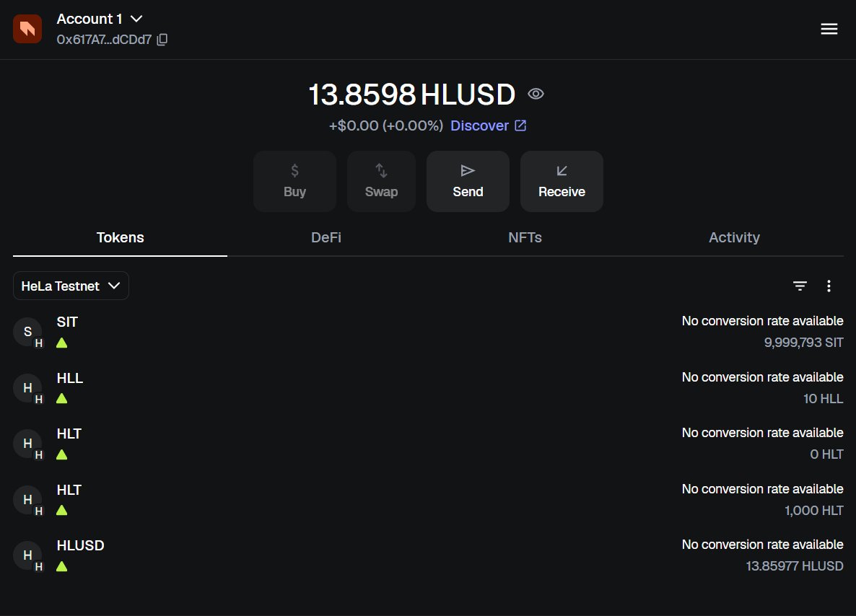Click the Swap button
The image size is (856, 616).
tap(381, 181)
